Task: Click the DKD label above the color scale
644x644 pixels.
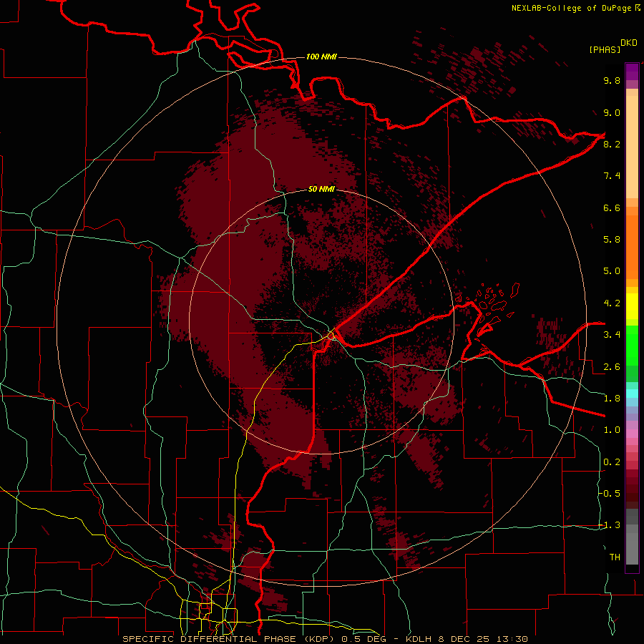Action: coord(629,43)
